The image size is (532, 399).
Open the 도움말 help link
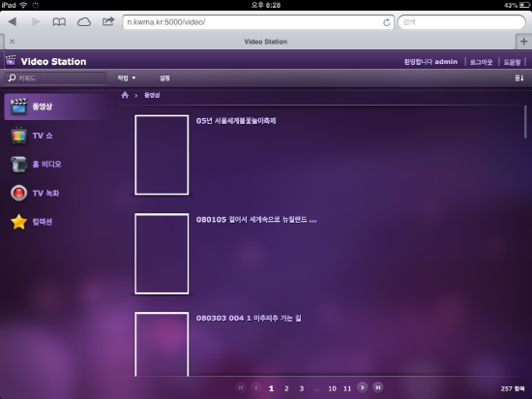click(x=512, y=62)
